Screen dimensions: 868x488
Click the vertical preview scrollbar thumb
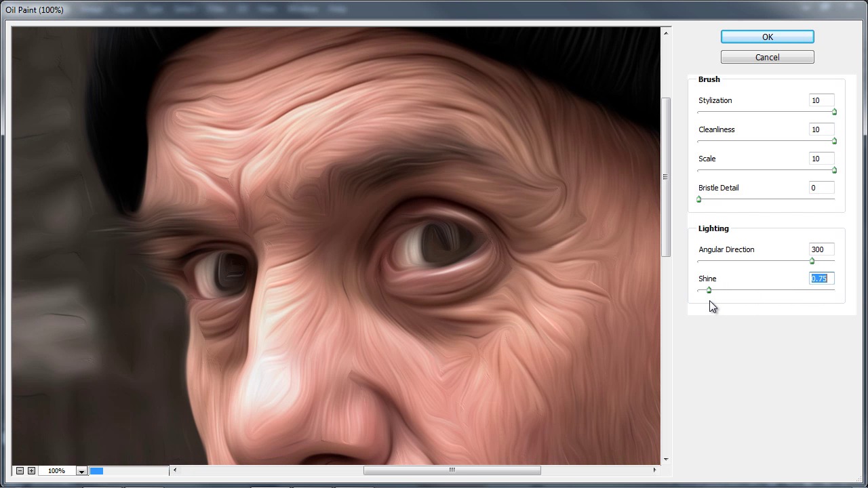coord(666,177)
